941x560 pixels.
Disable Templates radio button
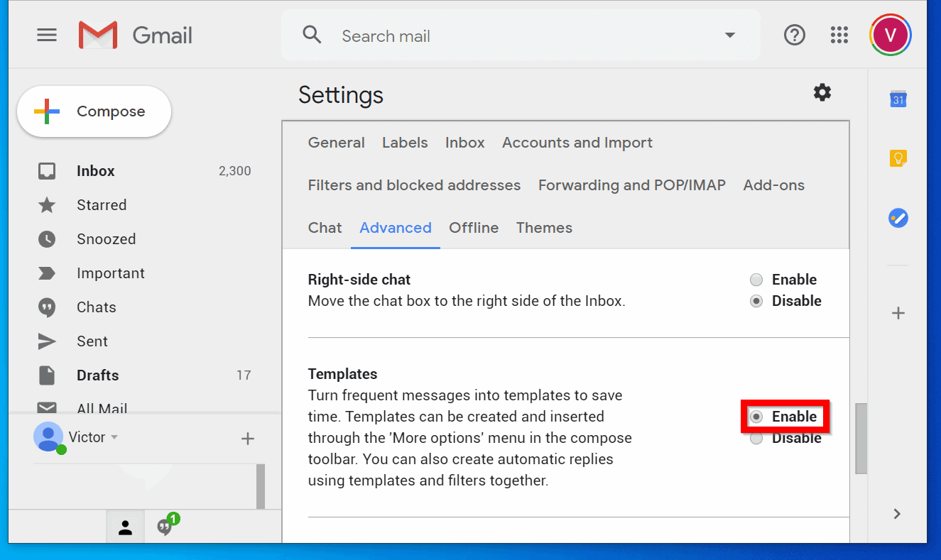pyautogui.click(x=757, y=438)
